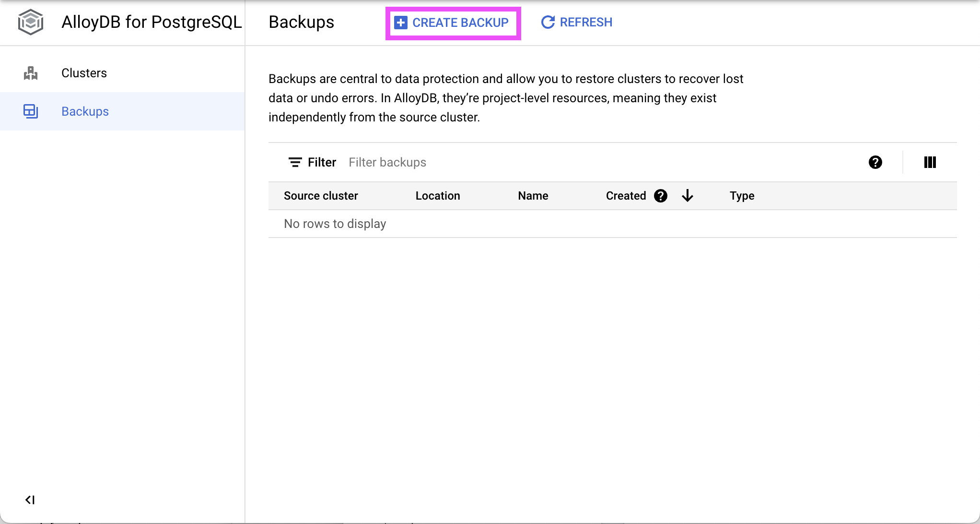Expand column visibility settings panel
Image resolution: width=980 pixels, height=524 pixels.
tap(929, 162)
